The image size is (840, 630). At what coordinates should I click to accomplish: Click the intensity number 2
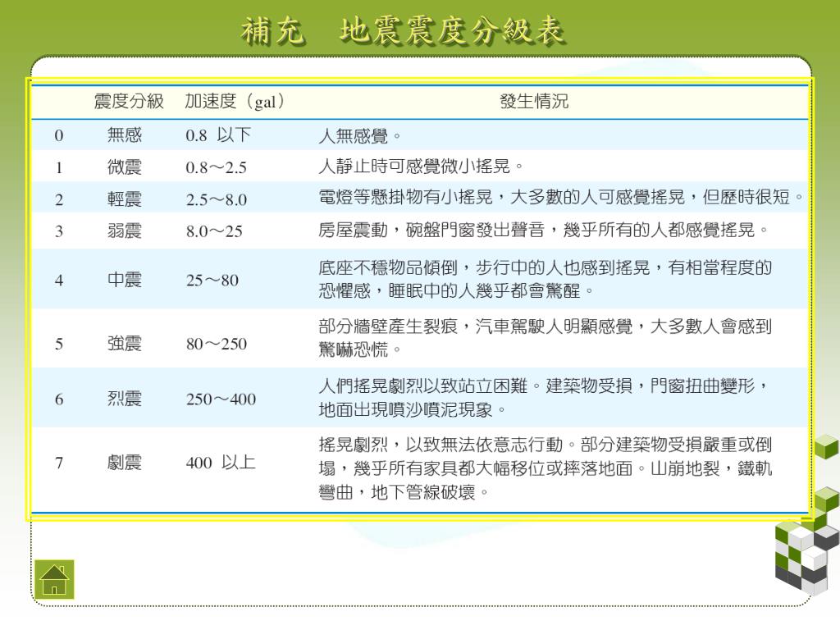pyautogui.click(x=59, y=200)
